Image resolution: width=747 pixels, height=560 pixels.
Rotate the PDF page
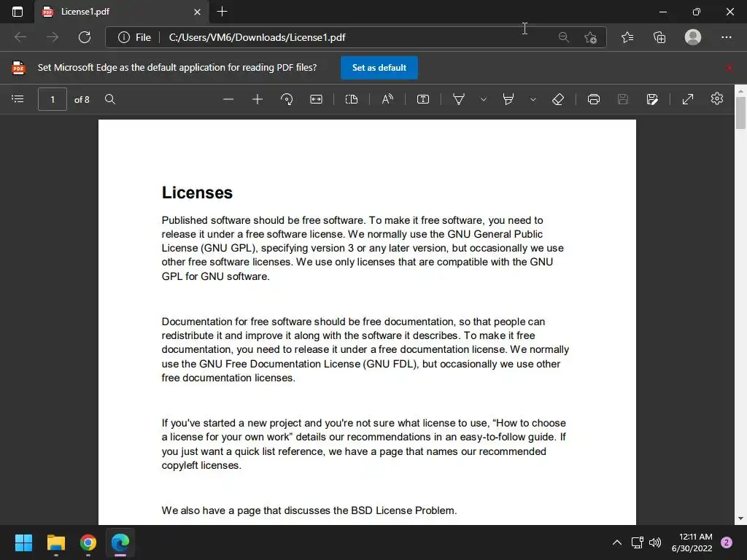[287, 99]
